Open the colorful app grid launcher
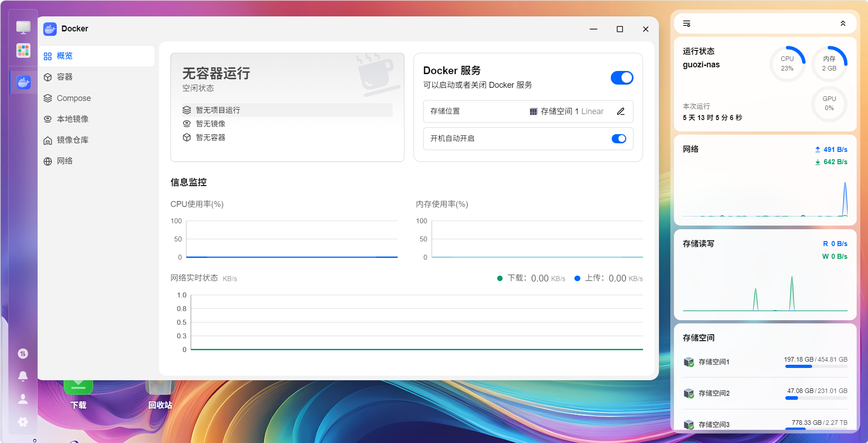This screenshot has height=443, width=868. pyautogui.click(x=23, y=50)
